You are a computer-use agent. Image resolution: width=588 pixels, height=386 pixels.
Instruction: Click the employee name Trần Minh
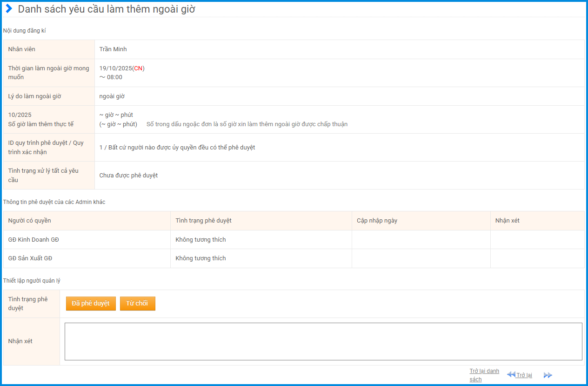[x=113, y=49]
